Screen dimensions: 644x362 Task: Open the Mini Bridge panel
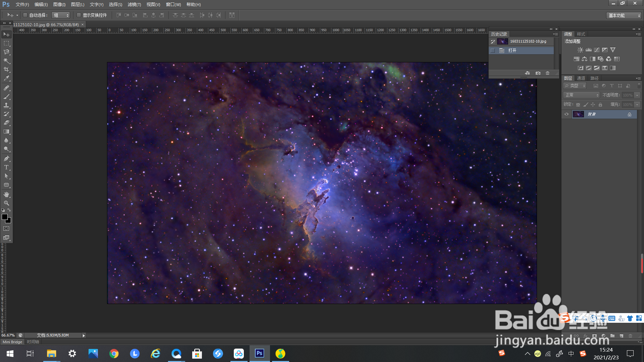coord(12,342)
